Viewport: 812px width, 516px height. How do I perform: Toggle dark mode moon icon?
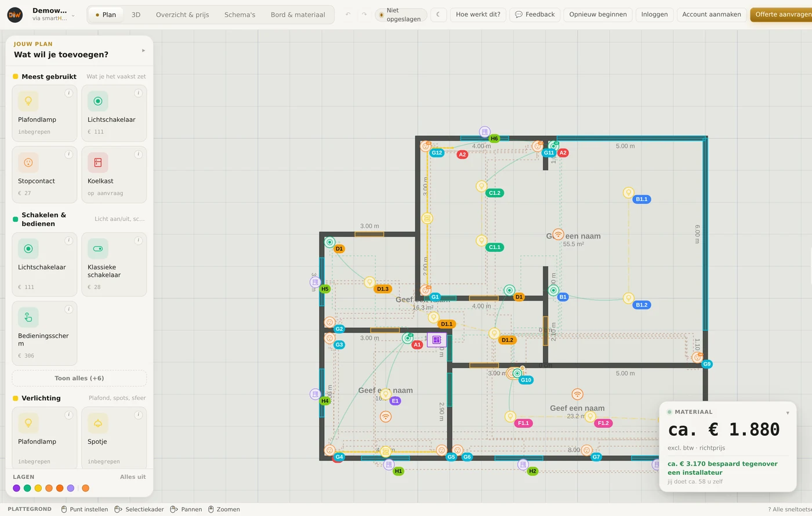click(x=438, y=15)
